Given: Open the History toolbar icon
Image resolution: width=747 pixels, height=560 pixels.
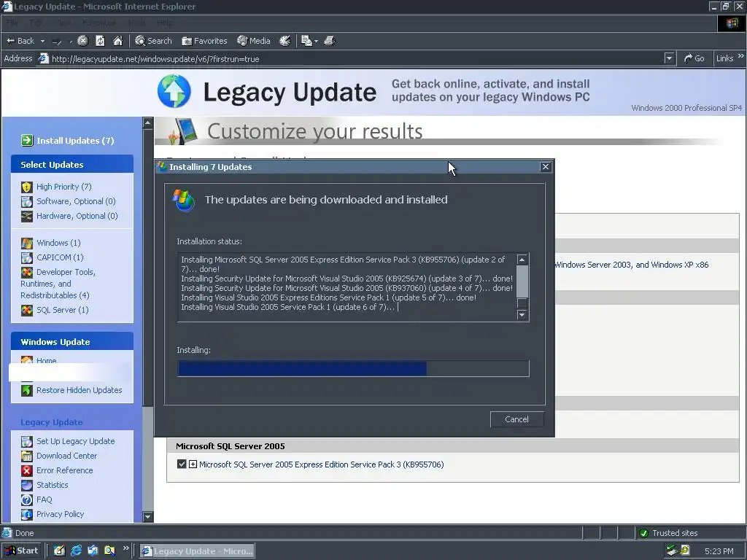Looking at the screenshot, I should 285,41.
